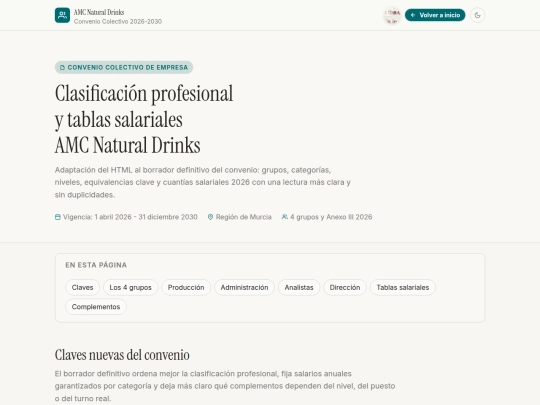Jump to Los 4 grupos section
The height and width of the screenshot is (405, 540).
tap(131, 288)
